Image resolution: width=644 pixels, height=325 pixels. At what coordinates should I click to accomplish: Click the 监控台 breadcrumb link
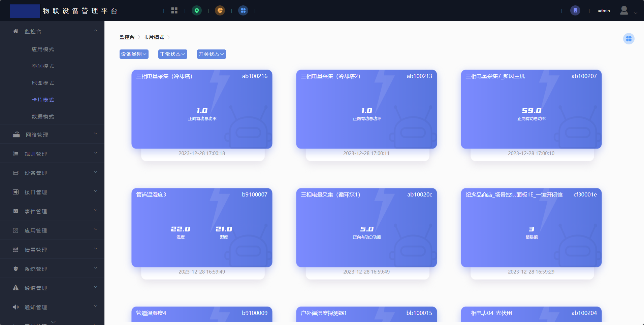point(127,37)
